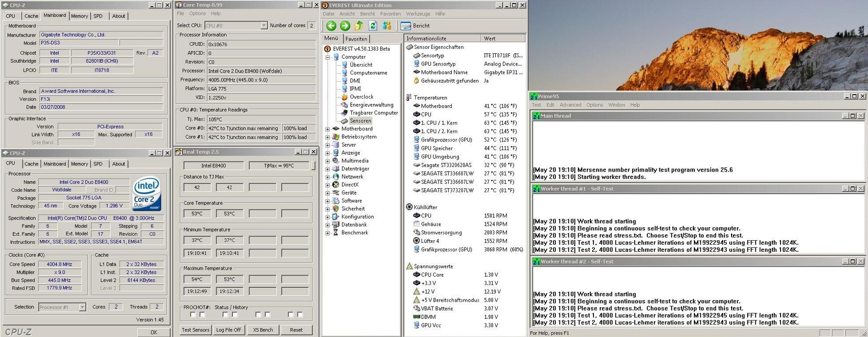Open the Ansicht menu in EVEREST
Screen dimensions: 868x337
point(347,14)
